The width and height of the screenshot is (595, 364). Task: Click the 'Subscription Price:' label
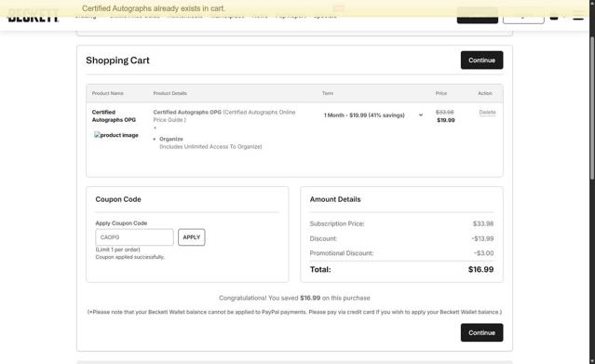point(337,224)
